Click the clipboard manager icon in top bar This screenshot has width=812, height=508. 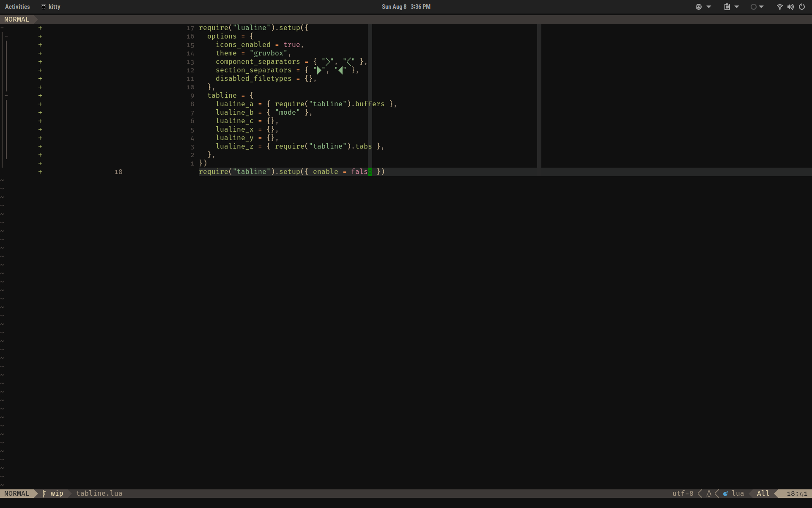[x=727, y=7]
